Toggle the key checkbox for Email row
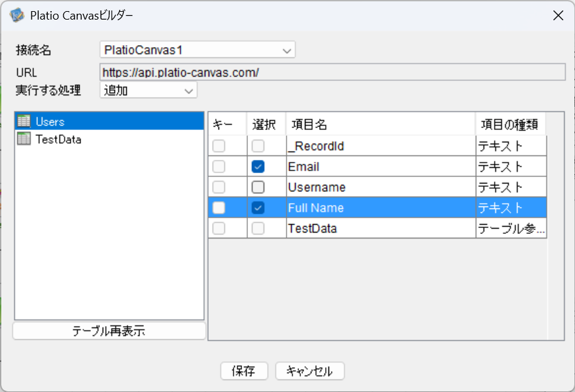The image size is (575, 392). [x=219, y=167]
